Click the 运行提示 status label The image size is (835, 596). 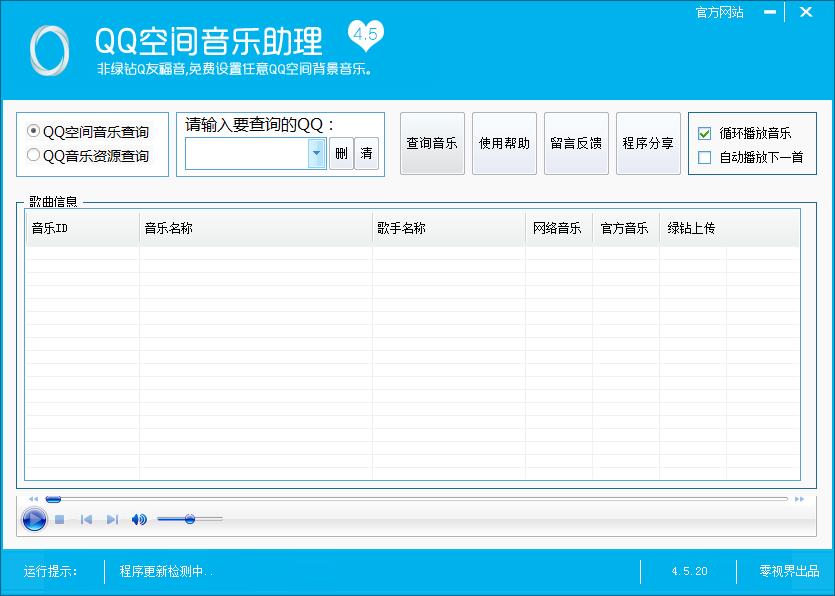coord(51,571)
